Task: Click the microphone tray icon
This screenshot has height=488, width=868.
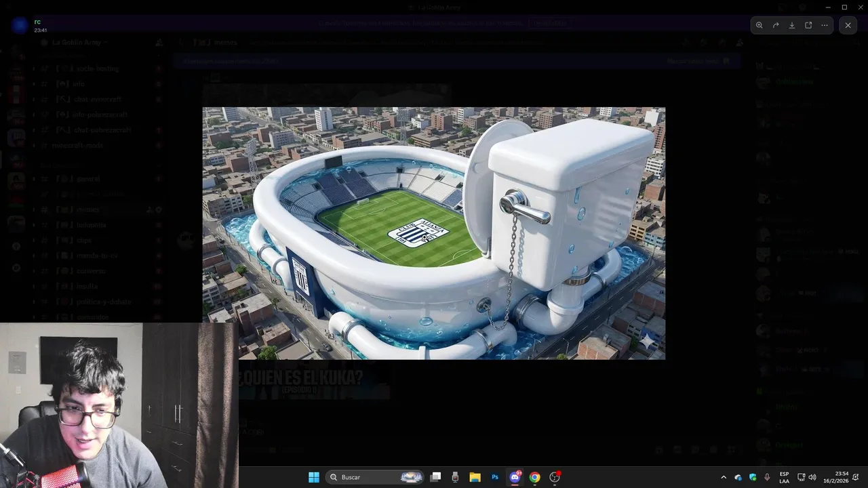Action: click(767, 477)
